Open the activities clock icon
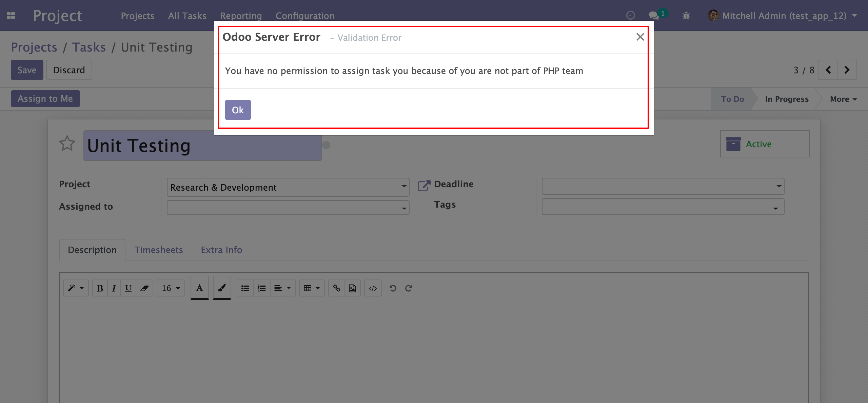The image size is (868, 403). tap(630, 15)
